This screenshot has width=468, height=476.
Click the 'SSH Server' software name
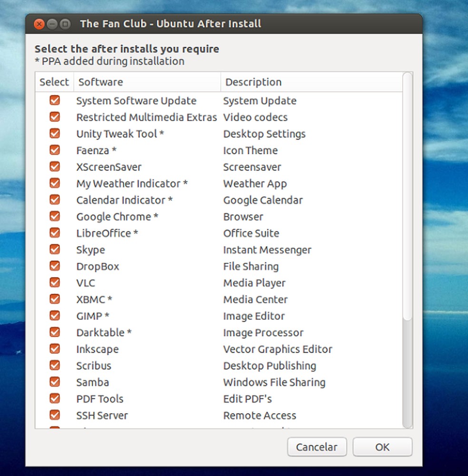(102, 416)
